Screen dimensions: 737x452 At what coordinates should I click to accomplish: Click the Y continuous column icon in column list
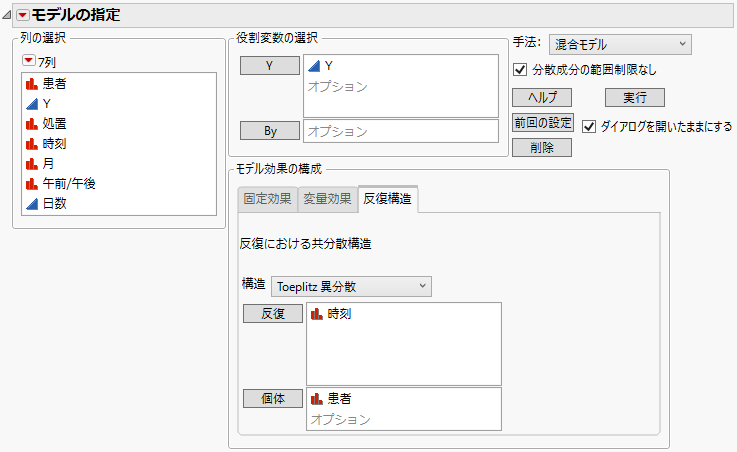point(31,103)
